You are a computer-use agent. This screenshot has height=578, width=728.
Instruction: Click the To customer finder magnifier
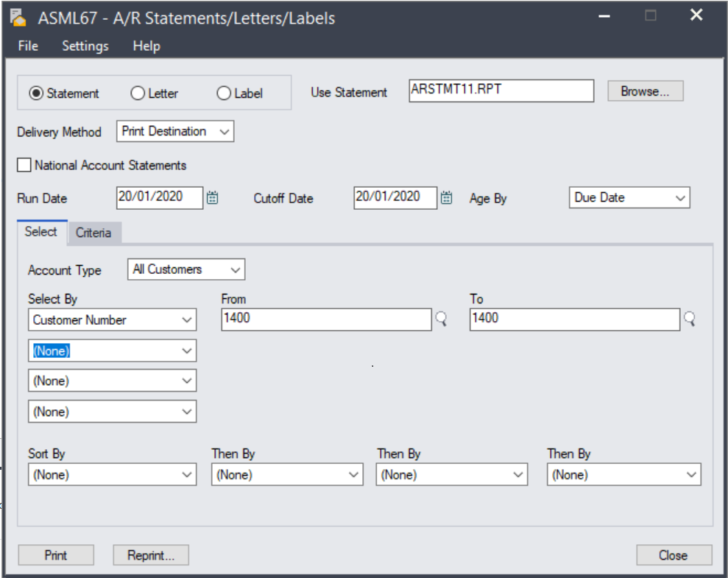coord(690,320)
